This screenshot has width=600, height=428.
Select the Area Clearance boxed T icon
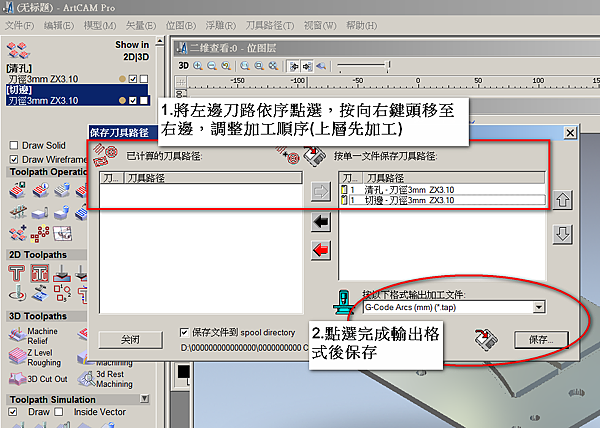click(39, 273)
